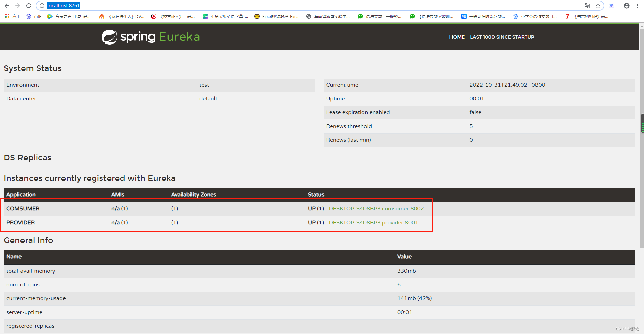Open Chrome menu via three-dot icon
The width and height of the screenshot is (644, 334).
tap(637, 6)
